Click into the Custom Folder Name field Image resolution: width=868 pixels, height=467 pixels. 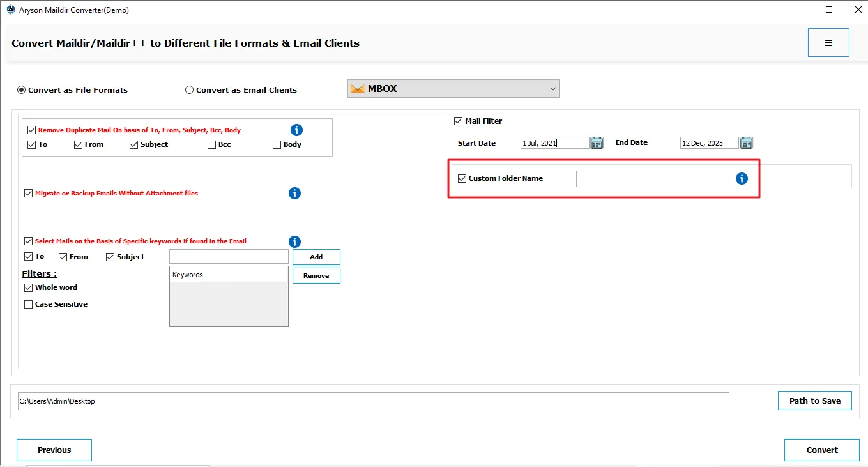(652, 179)
